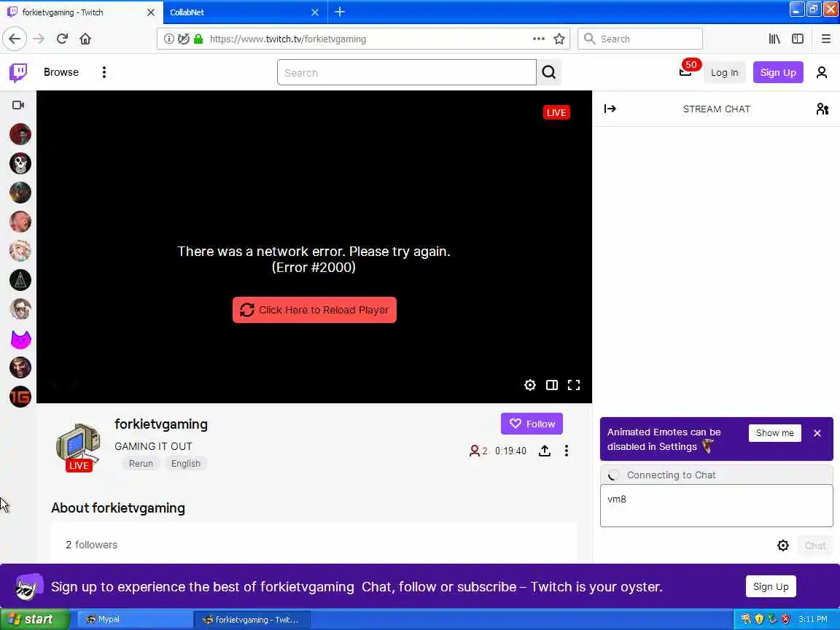
Task: Click the Sign Up button in the top bar
Action: pos(778,72)
